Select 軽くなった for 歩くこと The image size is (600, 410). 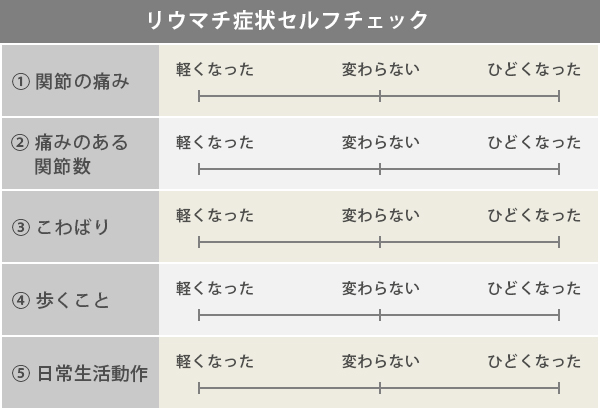[x=215, y=288]
